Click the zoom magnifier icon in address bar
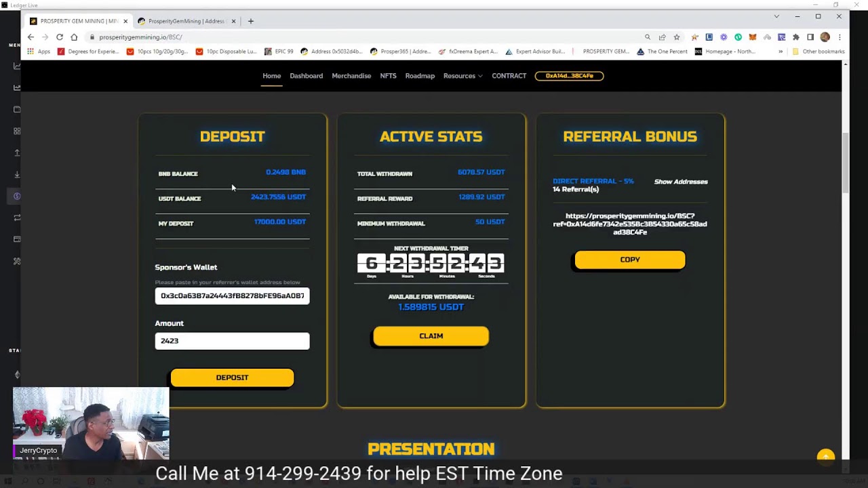Screen dimensions: 868x488 pos(648,37)
